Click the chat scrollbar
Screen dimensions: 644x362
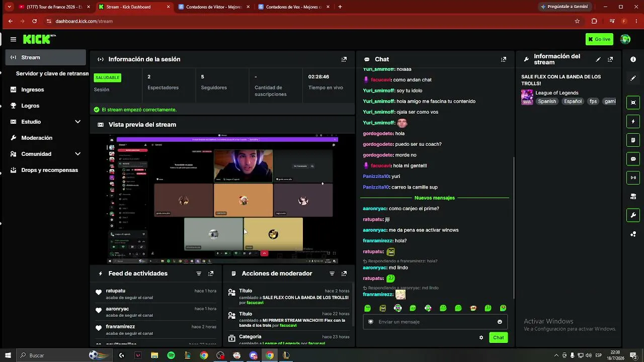coord(513,229)
